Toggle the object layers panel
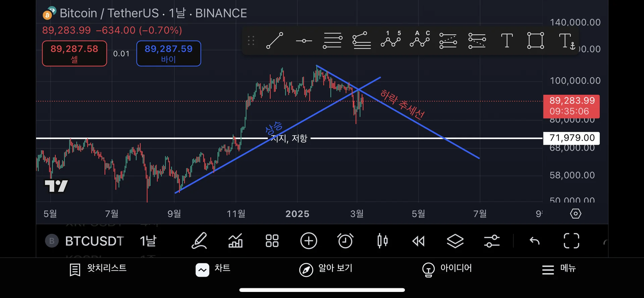This screenshot has width=644, height=298. point(455,241)
